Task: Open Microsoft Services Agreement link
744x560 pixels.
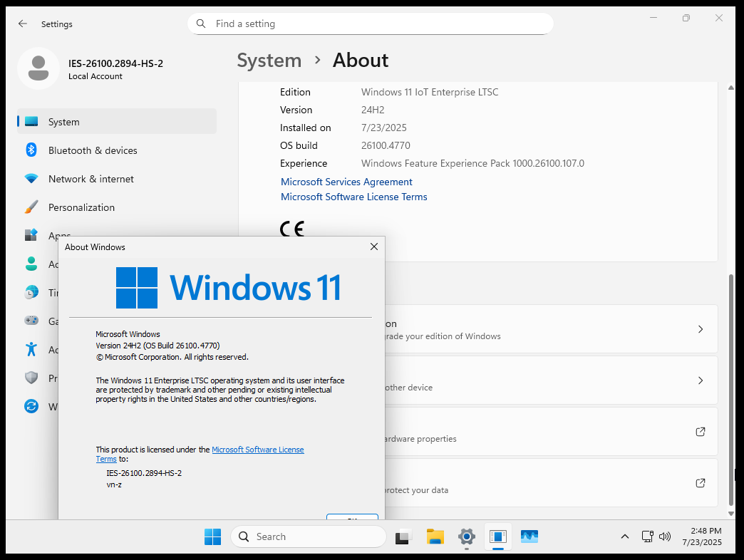Action: tap(346, 182)
